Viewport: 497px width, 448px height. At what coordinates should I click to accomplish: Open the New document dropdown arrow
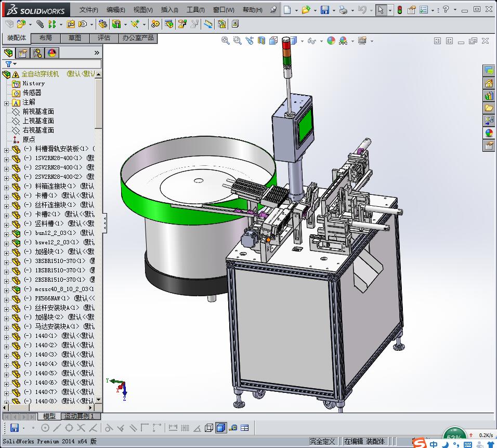[296, 10]
